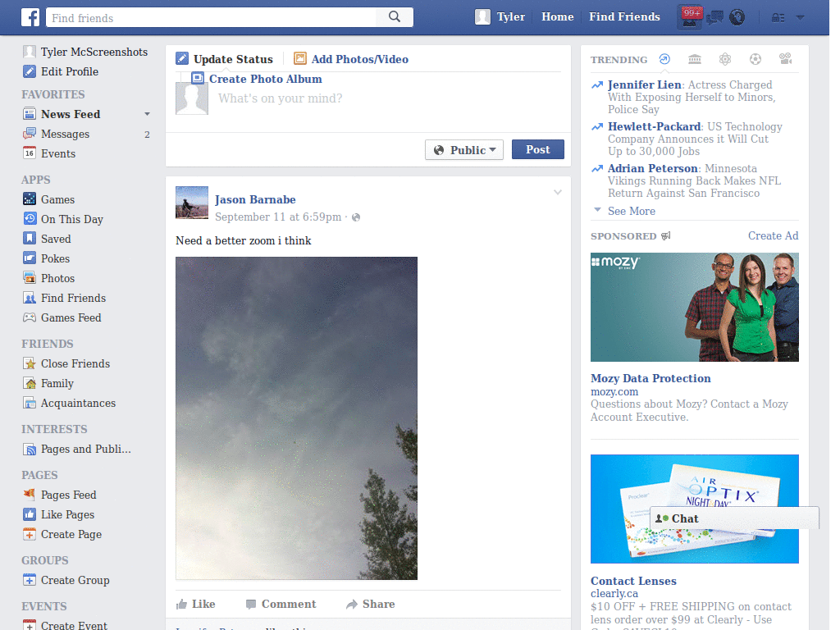Click the Post button
Viewport: 840px width, 630px height.
537,149
